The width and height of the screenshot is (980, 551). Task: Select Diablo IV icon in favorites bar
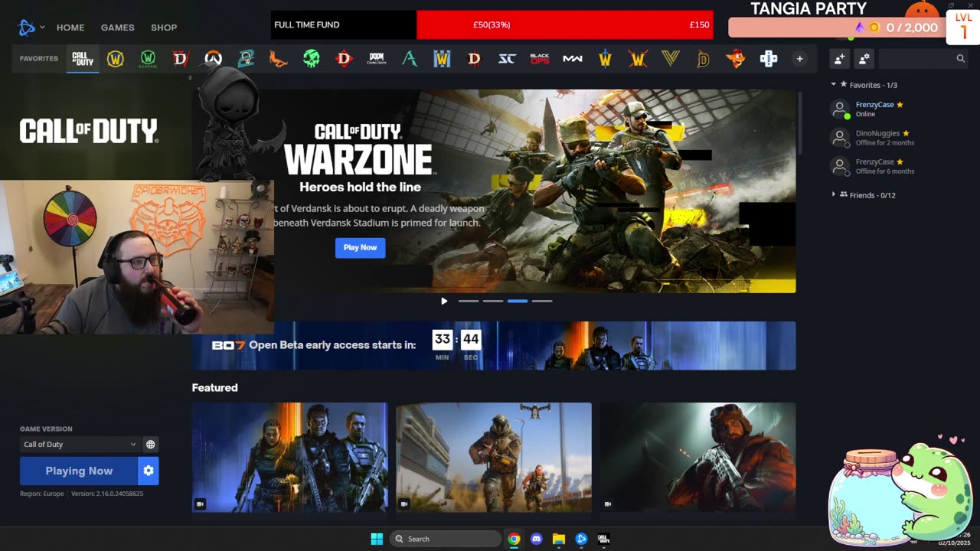(181, 59)
